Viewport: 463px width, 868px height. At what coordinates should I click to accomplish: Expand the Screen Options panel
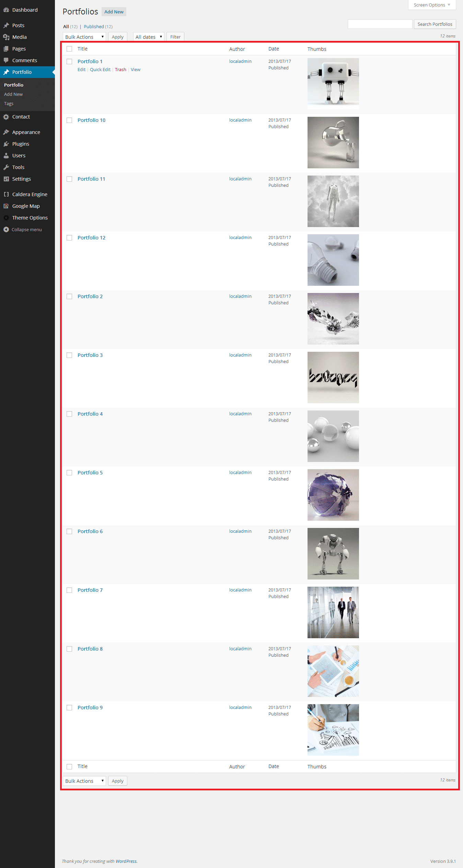coord(432,5)
